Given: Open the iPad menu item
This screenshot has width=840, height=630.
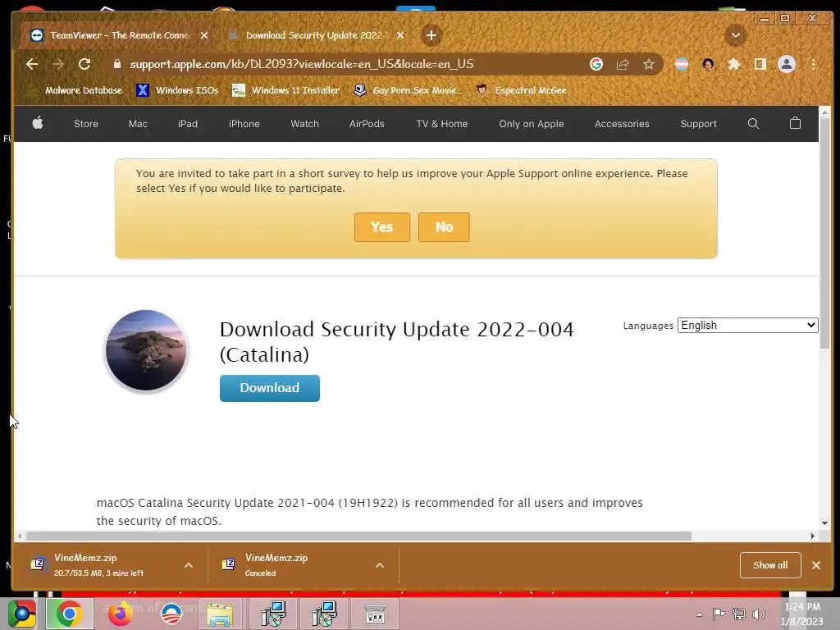Looking at the screenshot, I should tap(188, 124).
